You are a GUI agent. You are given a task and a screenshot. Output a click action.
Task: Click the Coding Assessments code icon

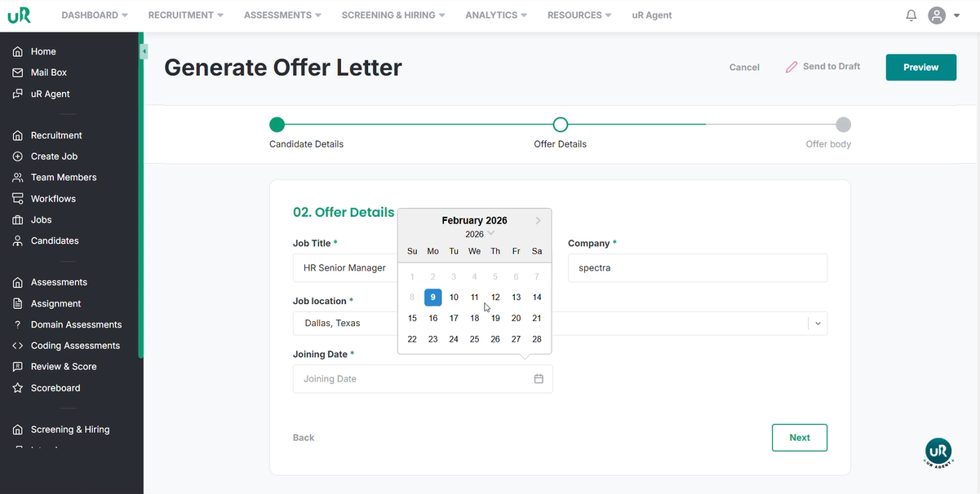tap(17, 346)
